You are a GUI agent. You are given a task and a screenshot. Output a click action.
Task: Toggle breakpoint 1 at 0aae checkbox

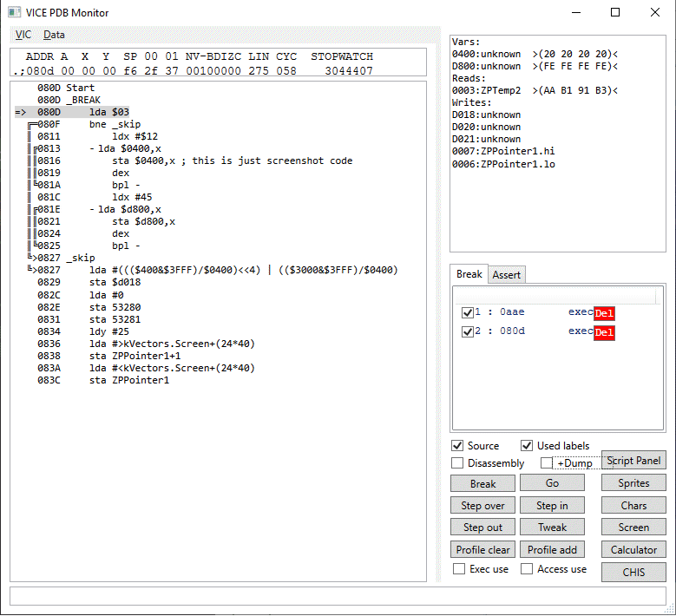tap(468, 312)
